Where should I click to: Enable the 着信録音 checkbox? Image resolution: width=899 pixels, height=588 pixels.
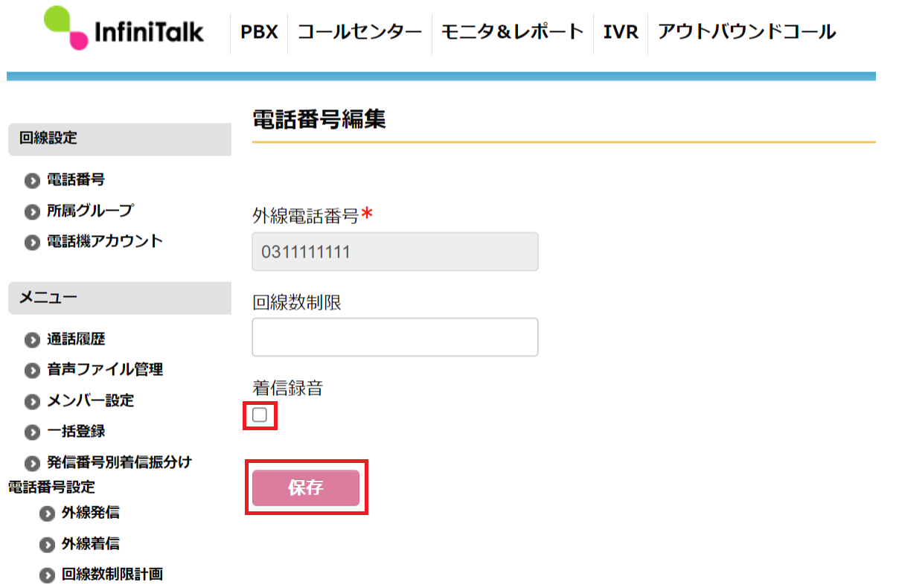point(260,415)
